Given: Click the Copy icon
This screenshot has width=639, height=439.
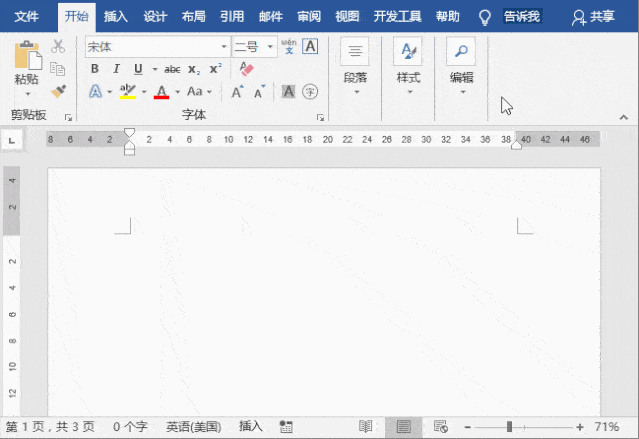Looking at the screenshot, I should [57, 69].
